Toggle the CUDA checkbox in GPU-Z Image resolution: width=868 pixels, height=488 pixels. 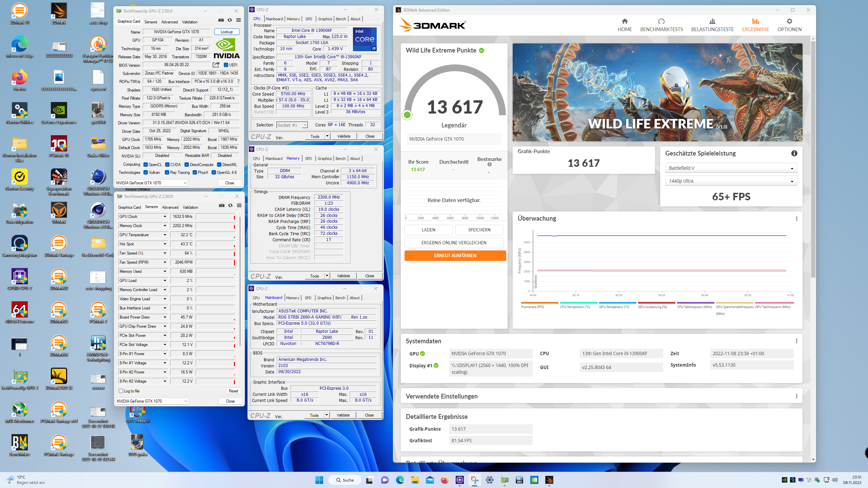(x=167, y=165)
